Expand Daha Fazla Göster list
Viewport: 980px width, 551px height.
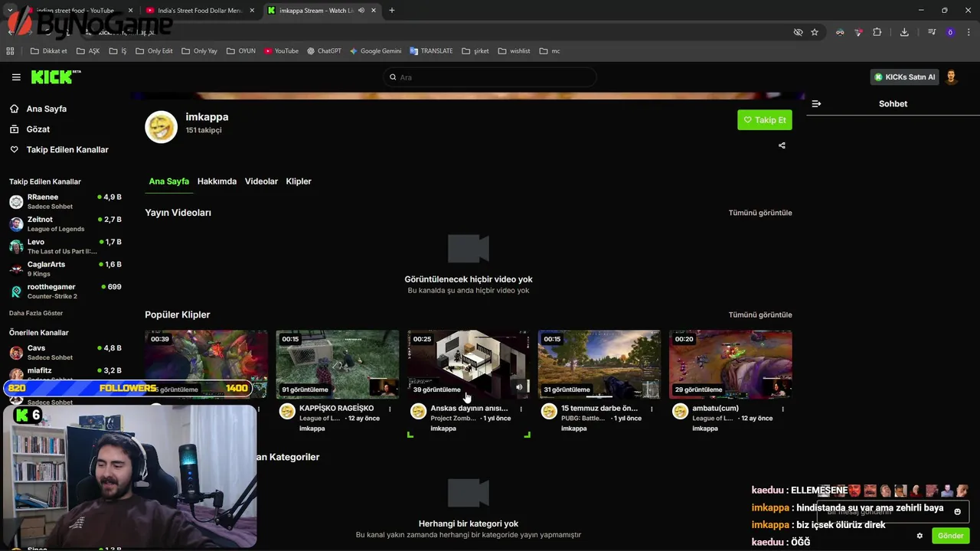[36, 313]
